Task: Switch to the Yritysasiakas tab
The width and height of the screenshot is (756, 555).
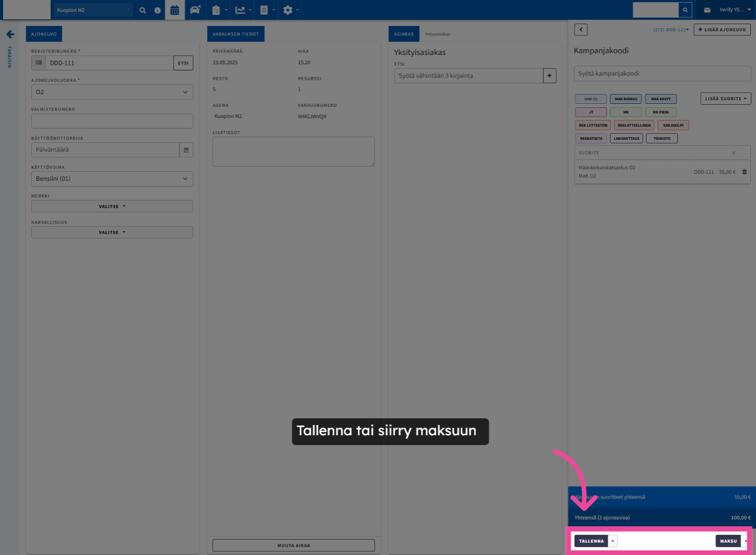Action: [x=437, y=34]
